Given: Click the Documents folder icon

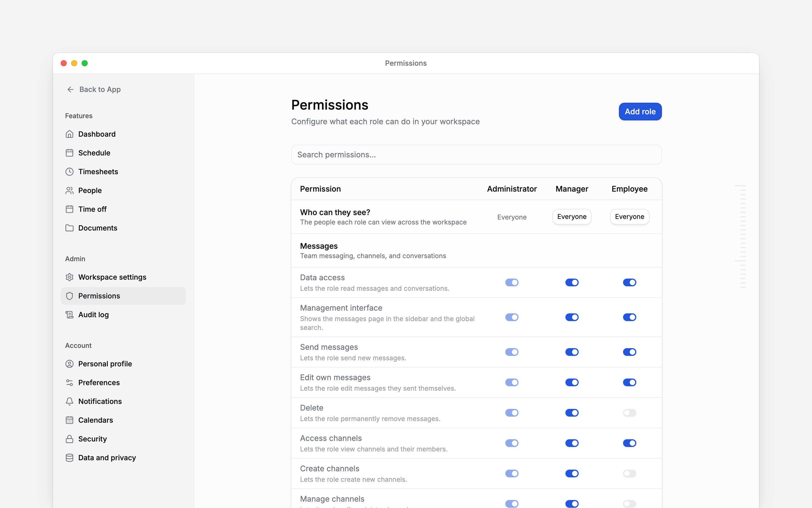Looking at the screenshot, I should tap(70, 228).
